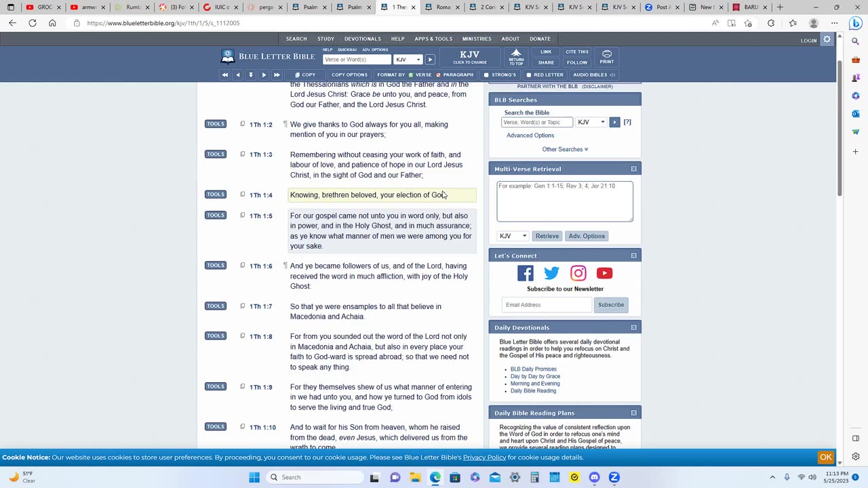Go to the next chapter with the single-right arrow
868x488 pixels.
[264, 75]
